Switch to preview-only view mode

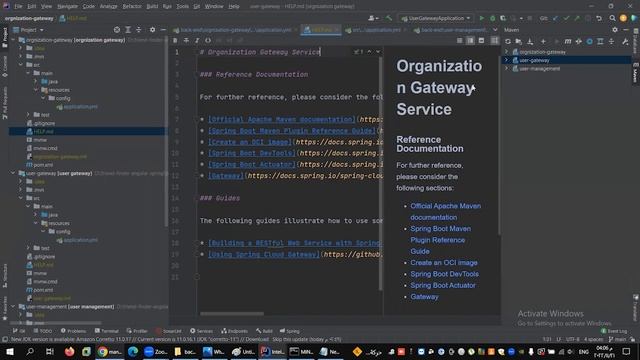pyautogui.click(x=481, y=40)
